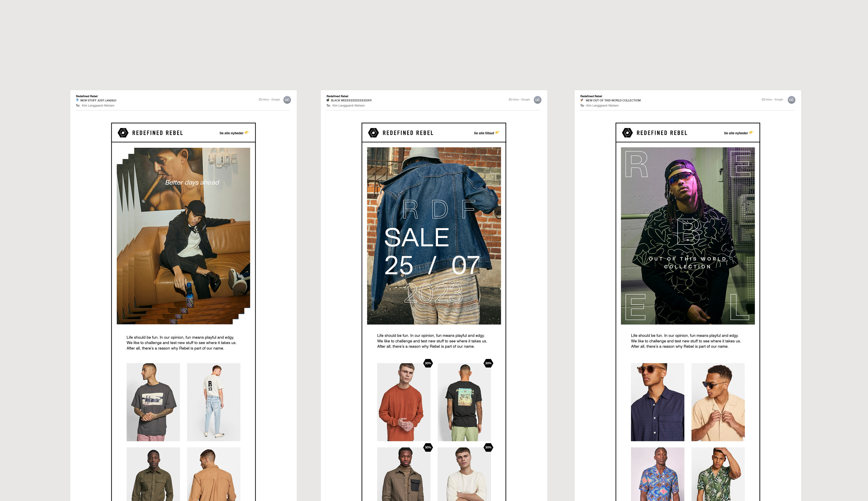The width and height of the screenshot is (868, 501).
Task: Open the 'Better days ahead' hero image
Action: [184, 236]
